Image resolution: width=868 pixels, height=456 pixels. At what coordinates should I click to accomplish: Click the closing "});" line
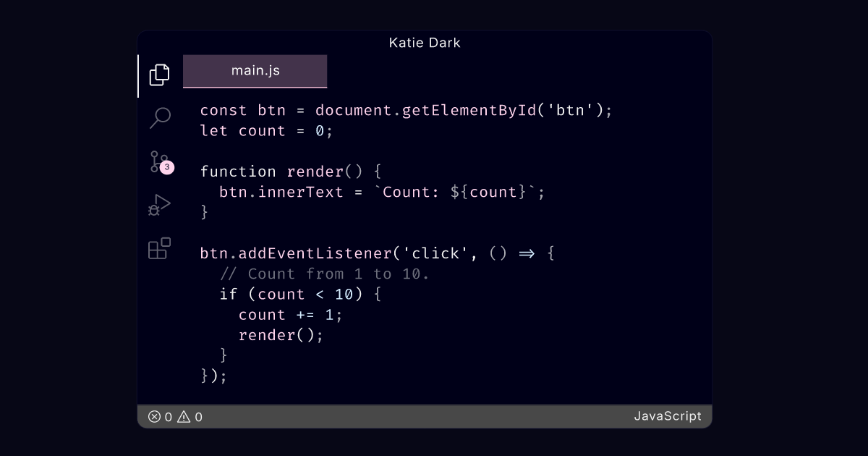coord(214,376)
